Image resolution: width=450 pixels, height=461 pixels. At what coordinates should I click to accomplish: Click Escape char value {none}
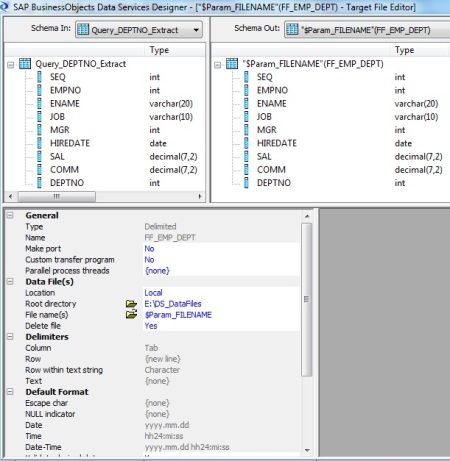point(157,403)
